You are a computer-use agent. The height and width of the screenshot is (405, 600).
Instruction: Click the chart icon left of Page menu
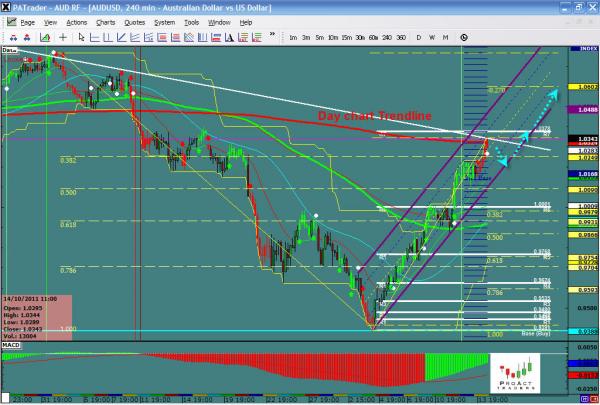pos(9,21)
